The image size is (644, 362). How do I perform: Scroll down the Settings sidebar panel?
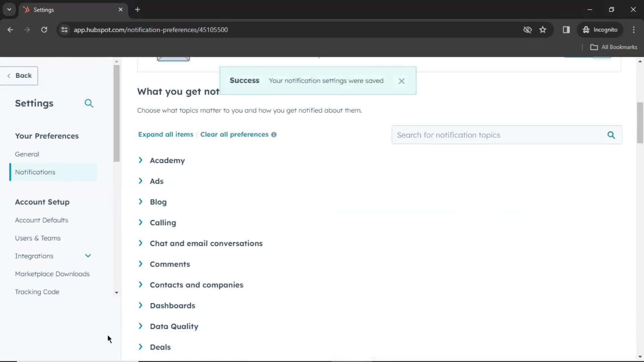116,292
